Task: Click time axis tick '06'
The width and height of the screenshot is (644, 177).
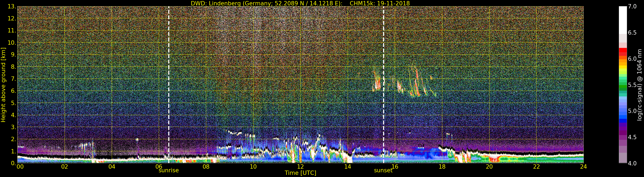Action: tap(159, 166)
